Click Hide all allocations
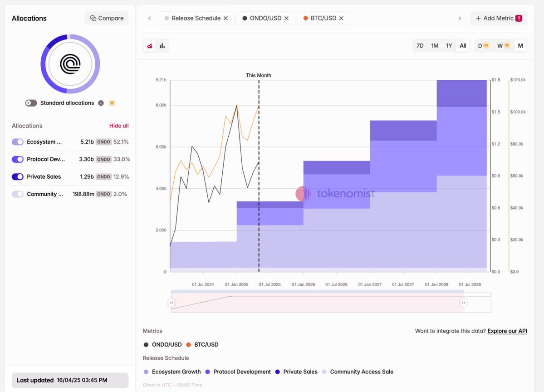The height and width of the screenshot is (392, 544). (x=119, y=126)
